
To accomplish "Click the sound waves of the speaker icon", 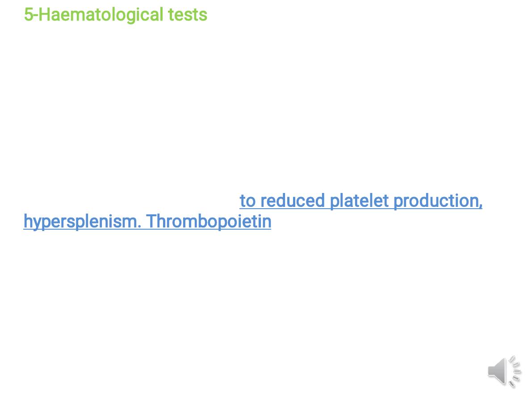I will click(515, 371).
